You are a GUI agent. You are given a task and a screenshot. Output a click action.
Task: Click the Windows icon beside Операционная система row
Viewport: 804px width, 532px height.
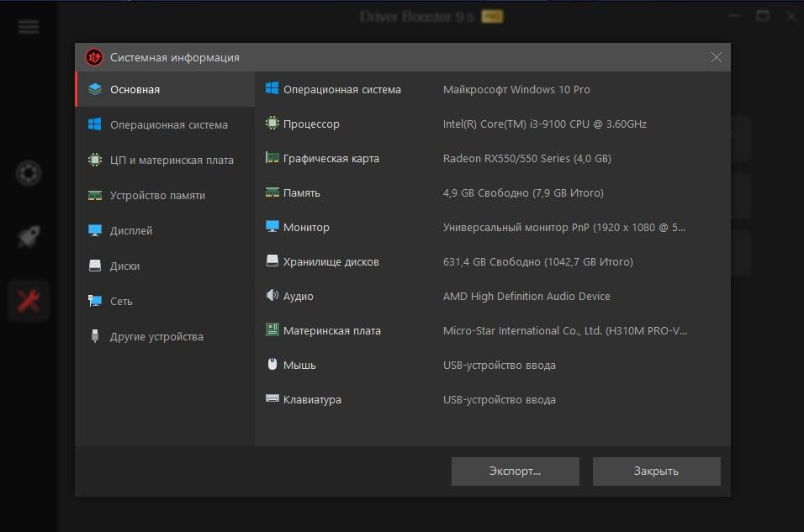point(272,88)
